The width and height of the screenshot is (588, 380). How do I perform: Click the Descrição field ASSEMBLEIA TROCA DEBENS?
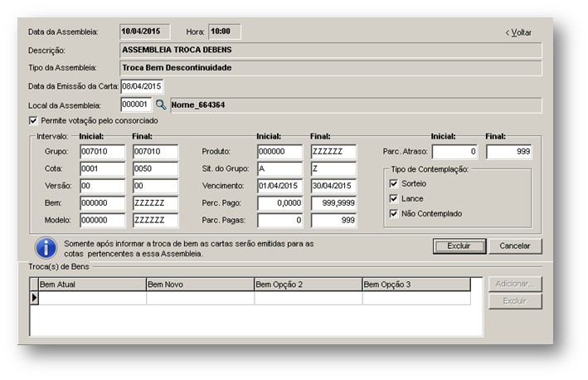(x=331, y=50)
